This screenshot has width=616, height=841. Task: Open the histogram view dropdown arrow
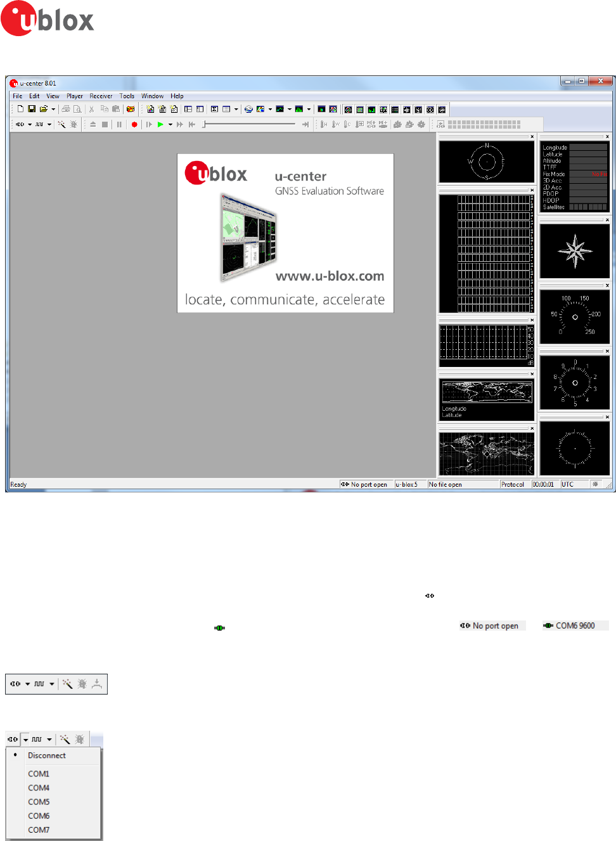point(309,109)
